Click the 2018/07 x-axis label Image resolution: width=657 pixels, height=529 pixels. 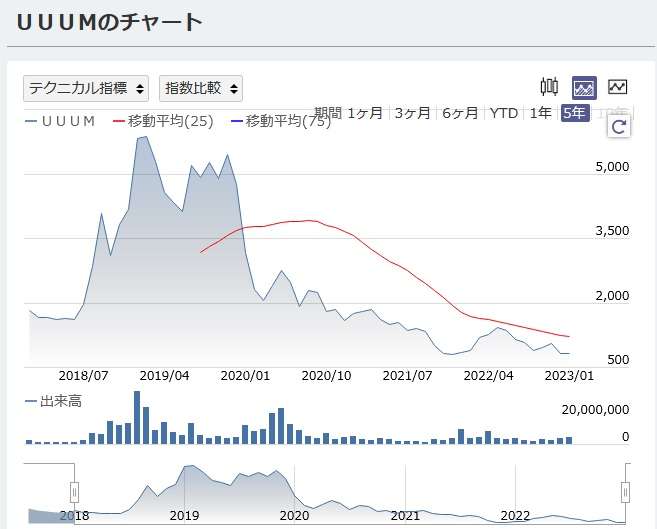pos(83,376)
